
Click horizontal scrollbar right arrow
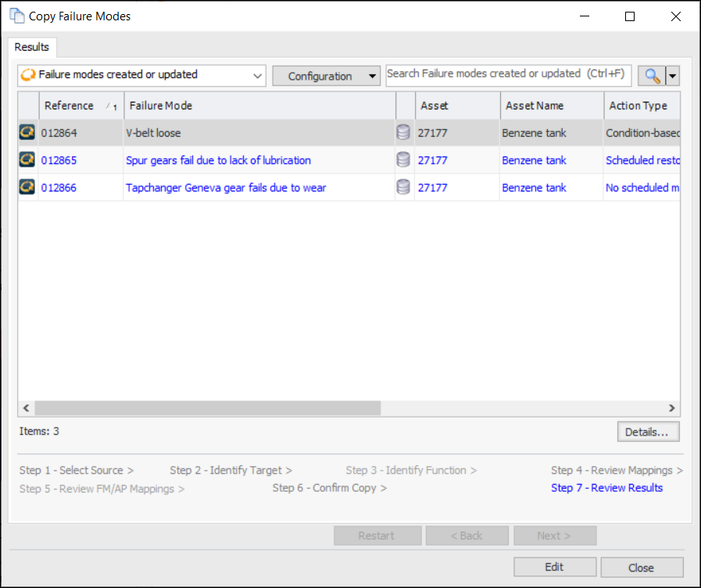672,408
